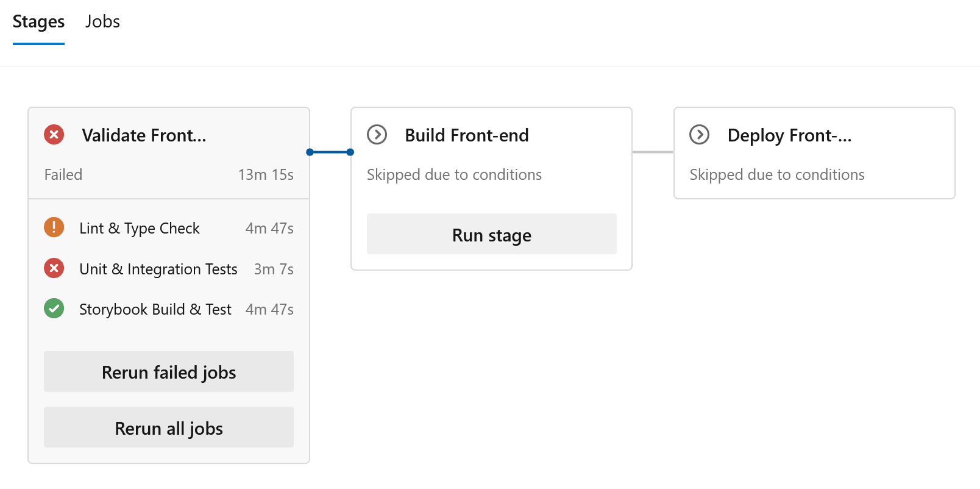Click the Rerun failed jobs button

pyautogui.click(x=169, y=372)
